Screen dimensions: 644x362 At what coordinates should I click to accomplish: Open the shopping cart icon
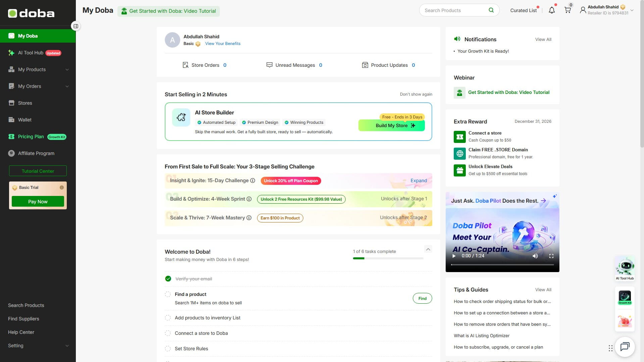tap(567, 10)
